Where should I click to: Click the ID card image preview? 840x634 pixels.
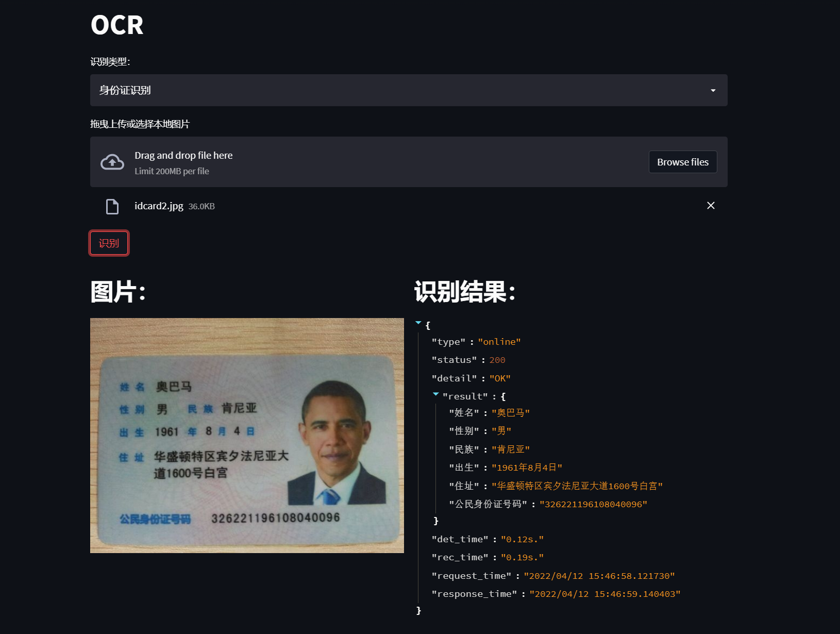247,436
